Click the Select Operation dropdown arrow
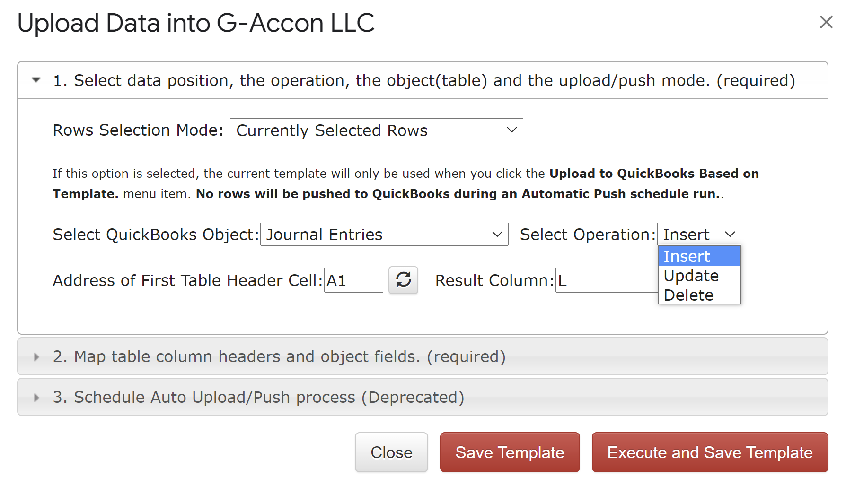The height and width of the screenshot is (504, 846). [730, 235]
